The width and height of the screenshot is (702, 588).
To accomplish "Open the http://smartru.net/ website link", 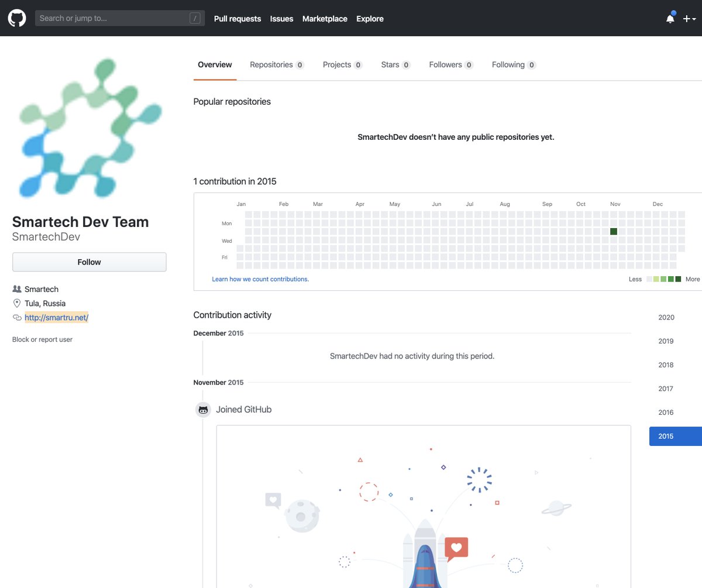I will pyautogui.click(x=56, y=318).
